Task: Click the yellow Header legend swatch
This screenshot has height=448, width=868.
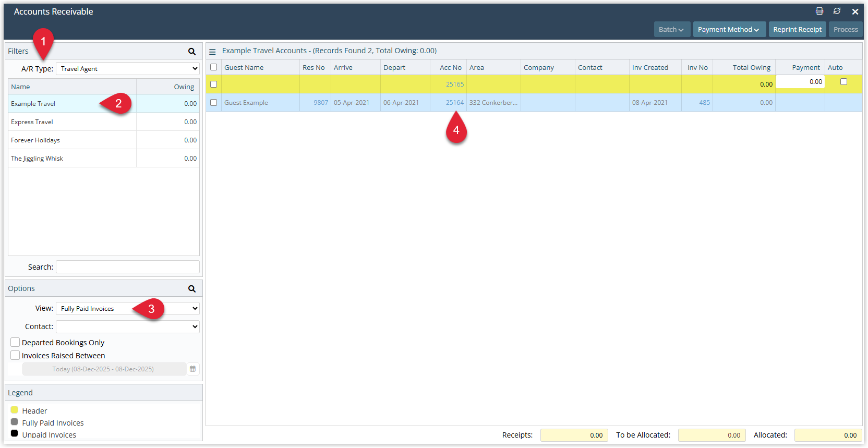Action: click(15, 410)
